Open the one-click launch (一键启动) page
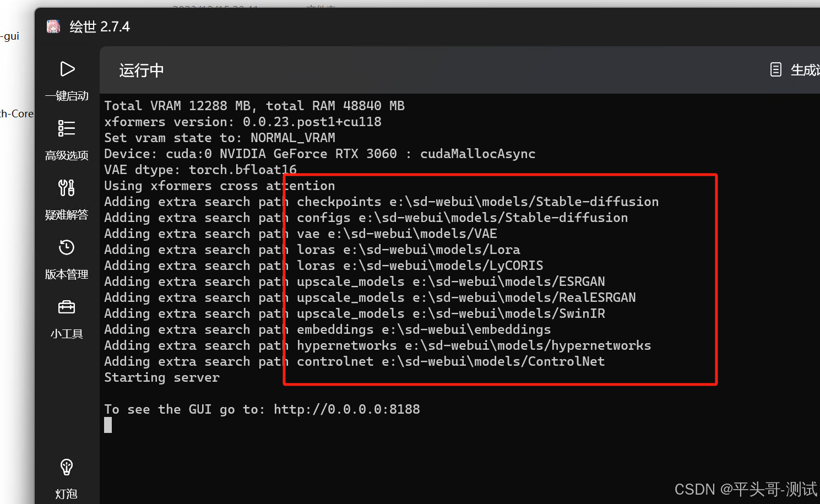 point(67,80)
